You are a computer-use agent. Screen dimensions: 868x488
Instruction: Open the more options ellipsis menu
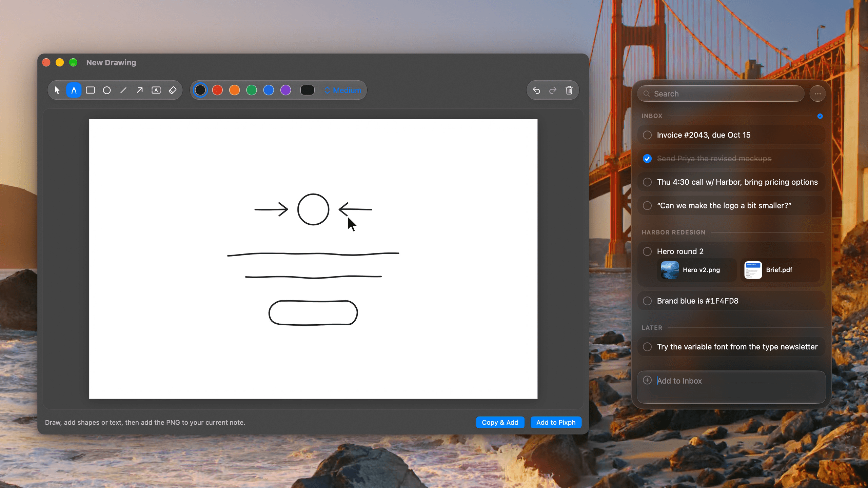point(817,94)
